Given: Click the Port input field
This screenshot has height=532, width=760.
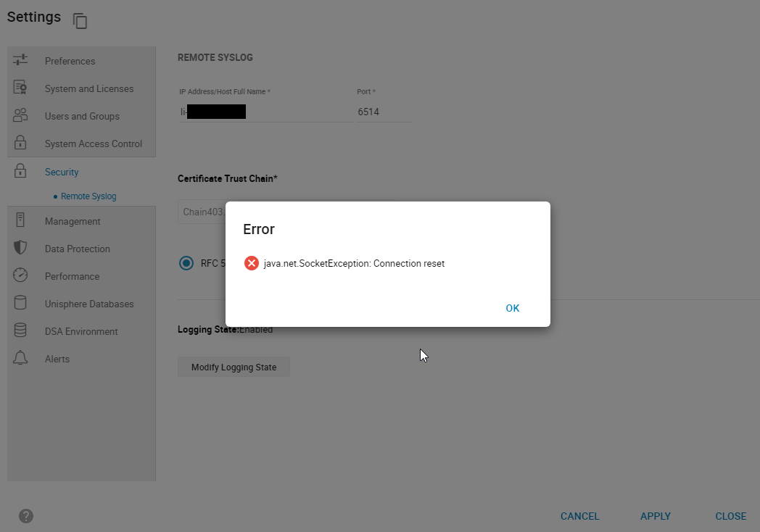Looking at the screenshot, I should click(x=384, y=111).
